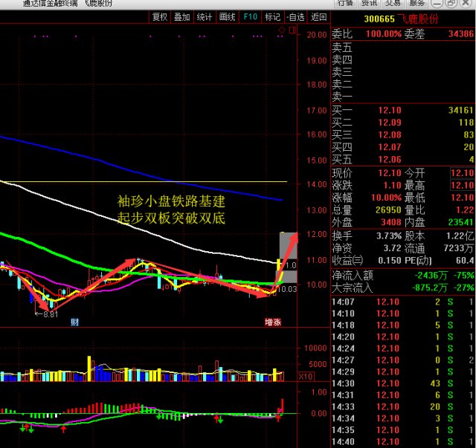Click the small square icon above chart
Screen dimensions: 476x448
[292, 30]
